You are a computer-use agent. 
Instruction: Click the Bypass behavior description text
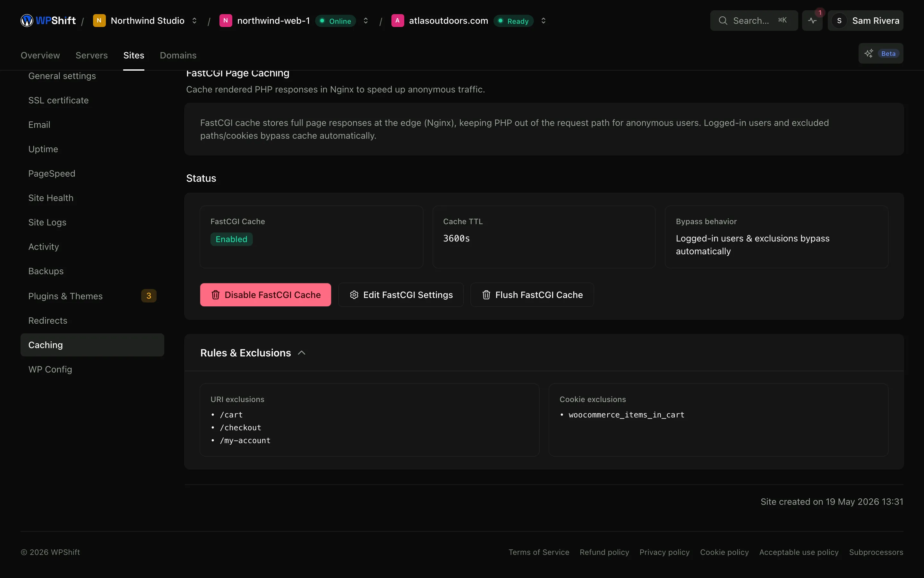753,245
